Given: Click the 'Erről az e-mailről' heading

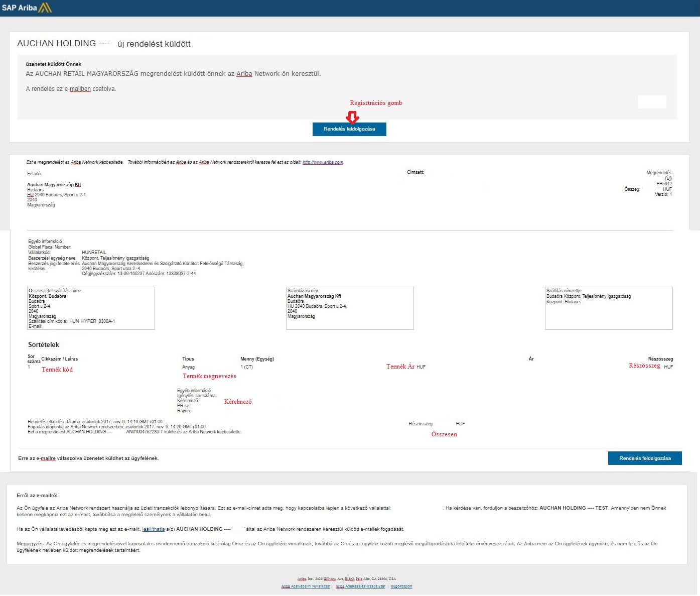Looking at the screenshot, I should [x=37, y=496].
